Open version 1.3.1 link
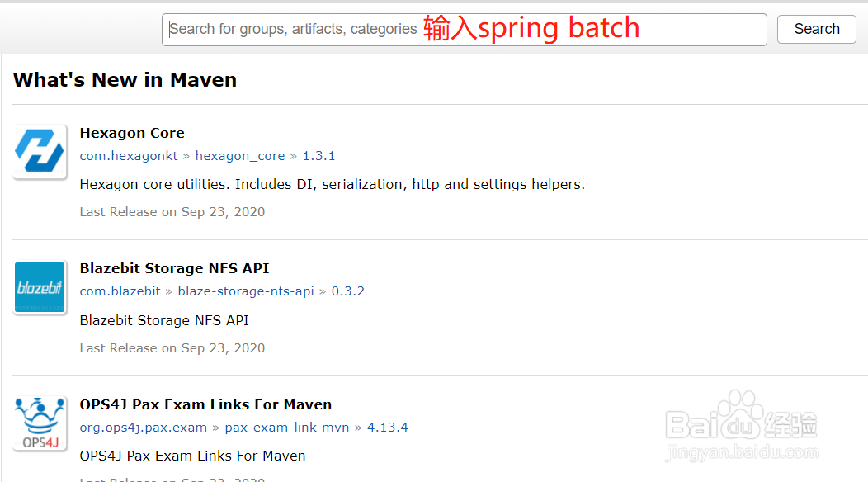868x482 pixels. [x=318, y=156]
